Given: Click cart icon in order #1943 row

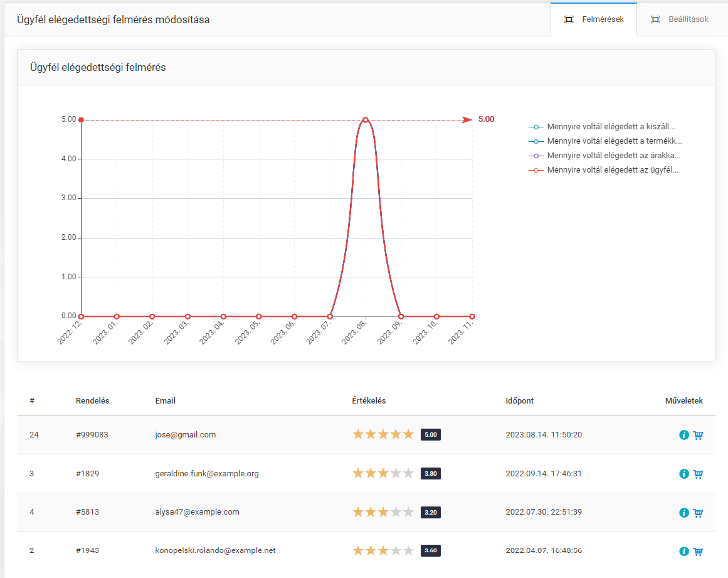Looking at the screenshot, I should (698, 551).
